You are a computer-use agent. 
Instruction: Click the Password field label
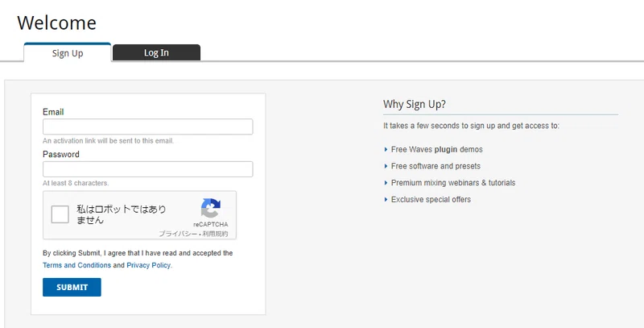coord(61,154)
